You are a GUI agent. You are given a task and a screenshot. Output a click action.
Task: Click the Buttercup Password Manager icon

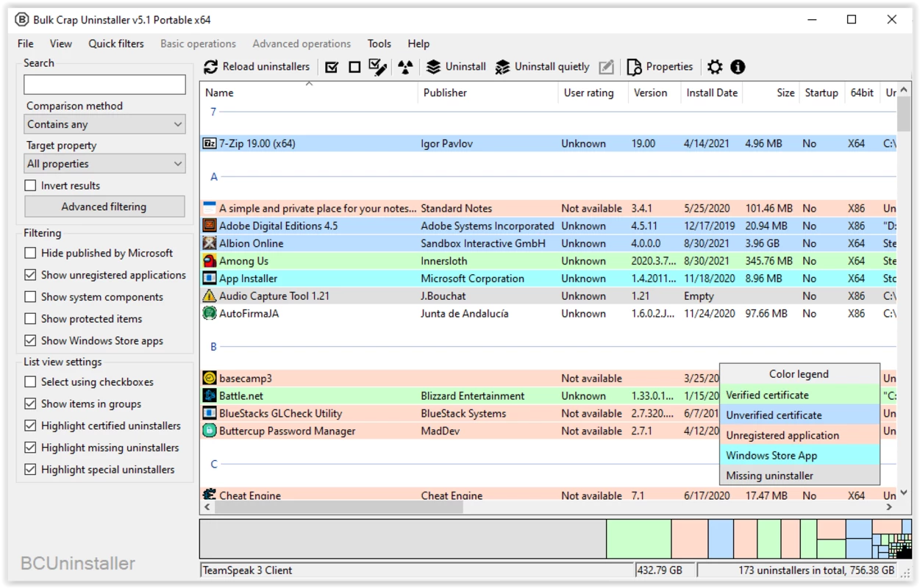click(x=209, y=431)
